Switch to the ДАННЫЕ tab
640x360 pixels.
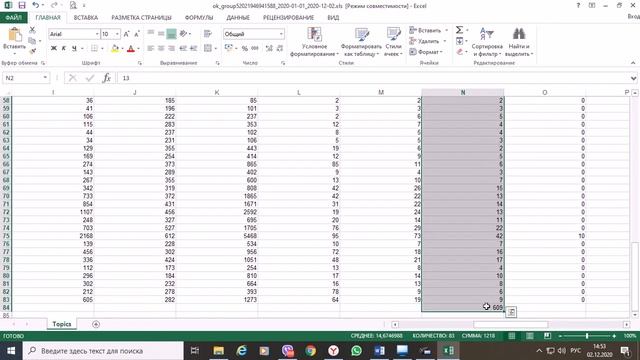pos(238,18)
